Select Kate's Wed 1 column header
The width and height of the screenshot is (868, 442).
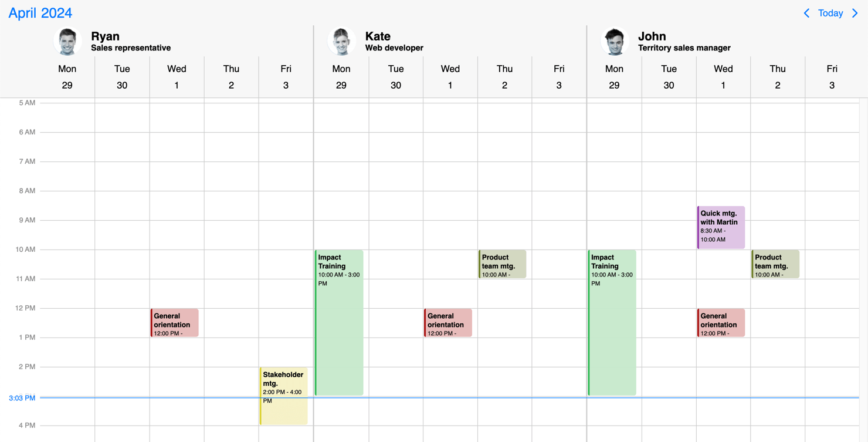(450, 77)
